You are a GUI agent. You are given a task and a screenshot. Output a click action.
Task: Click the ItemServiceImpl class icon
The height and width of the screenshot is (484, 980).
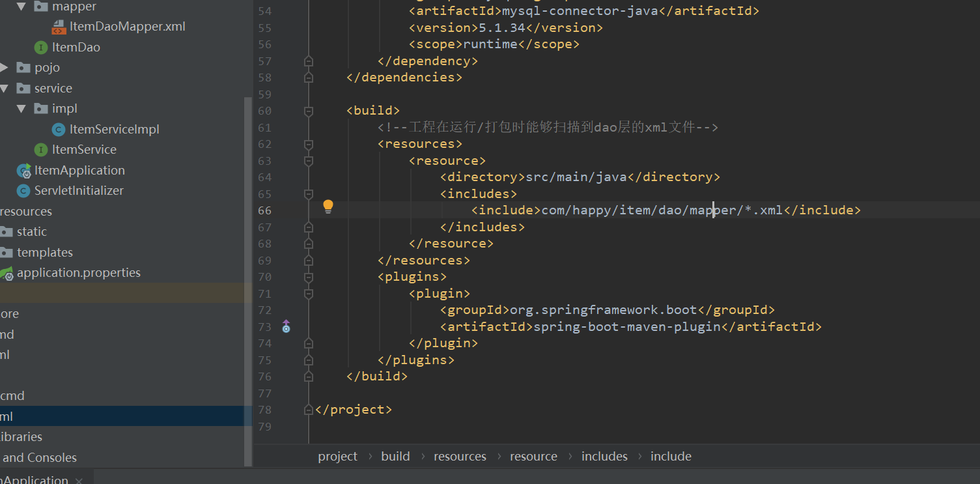click(59, 130)
